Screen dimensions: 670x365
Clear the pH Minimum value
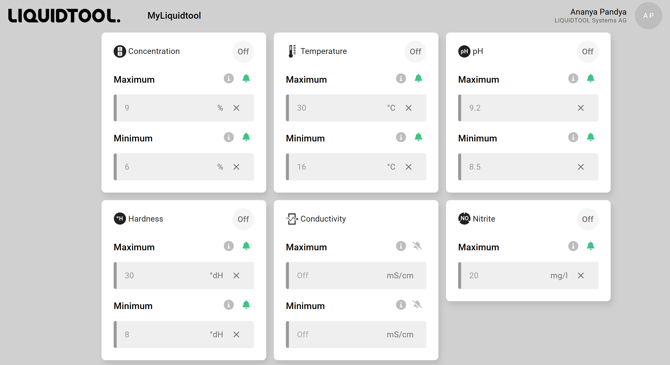[x=581, y=167]
